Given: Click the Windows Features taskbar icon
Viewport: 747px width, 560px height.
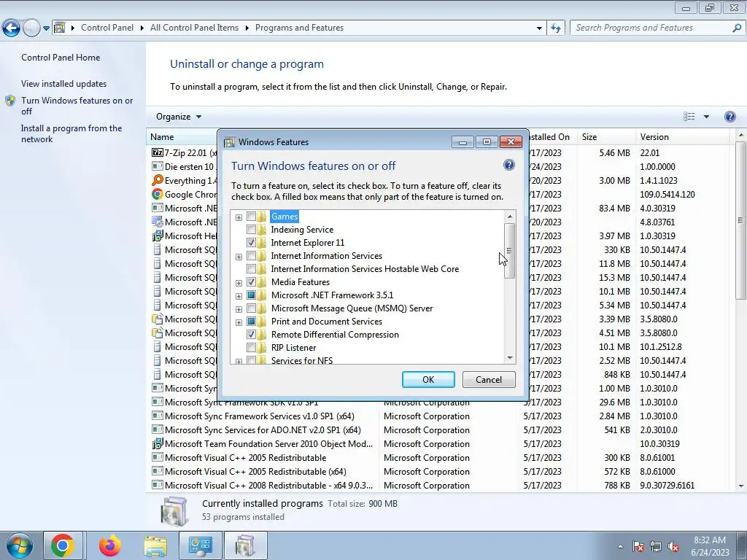Looking at the screenshot, I should tap(245, 545).
